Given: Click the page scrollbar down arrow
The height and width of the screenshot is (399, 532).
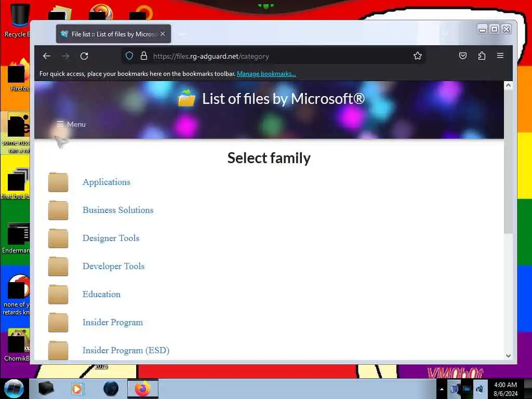Looking at the screenshot, I should coord(508,355).
